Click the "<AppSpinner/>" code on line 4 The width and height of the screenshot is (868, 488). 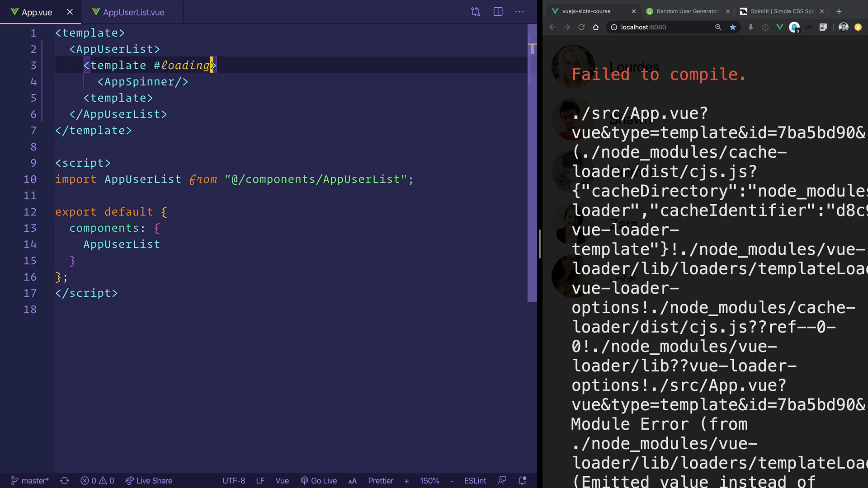(143, 82)
